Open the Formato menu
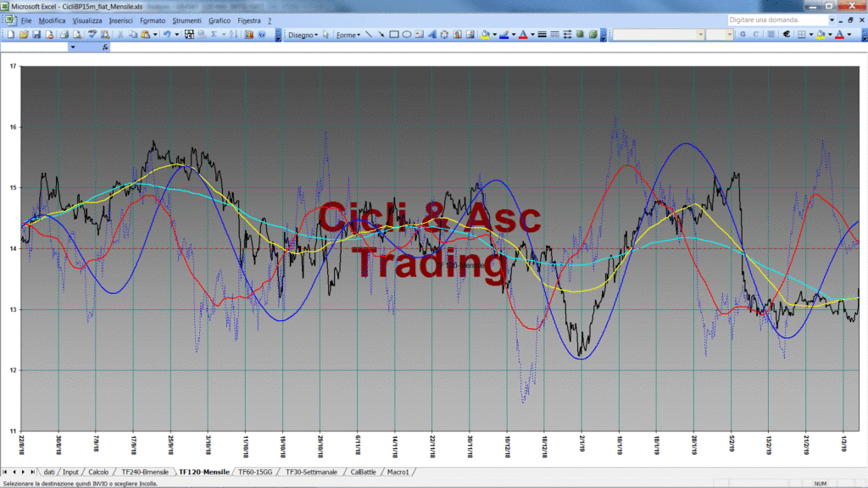 [153, 20]
